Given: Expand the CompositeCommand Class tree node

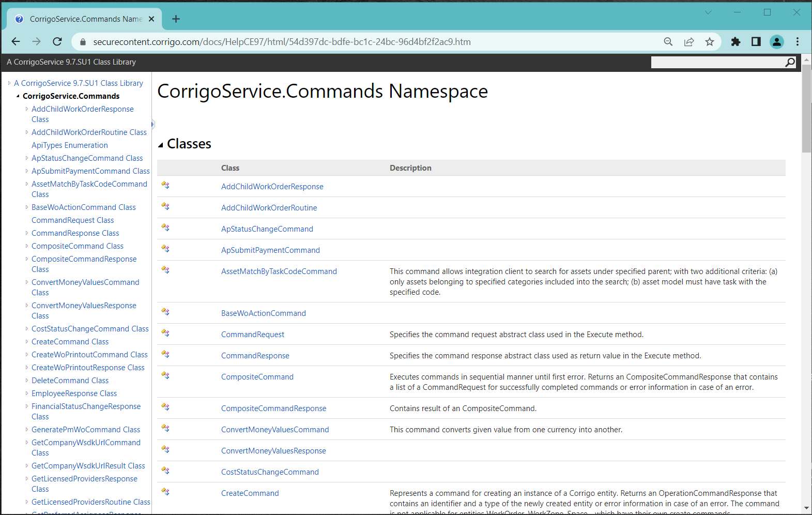Looking at the screenshot, I should point(27,246).
